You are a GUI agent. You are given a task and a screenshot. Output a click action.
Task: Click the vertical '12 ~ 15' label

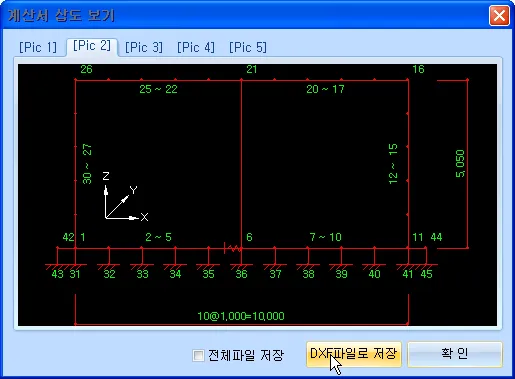click(x=393, y=164)
